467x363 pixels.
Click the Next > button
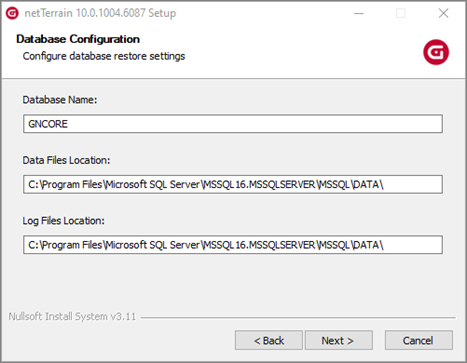[339, 340]
